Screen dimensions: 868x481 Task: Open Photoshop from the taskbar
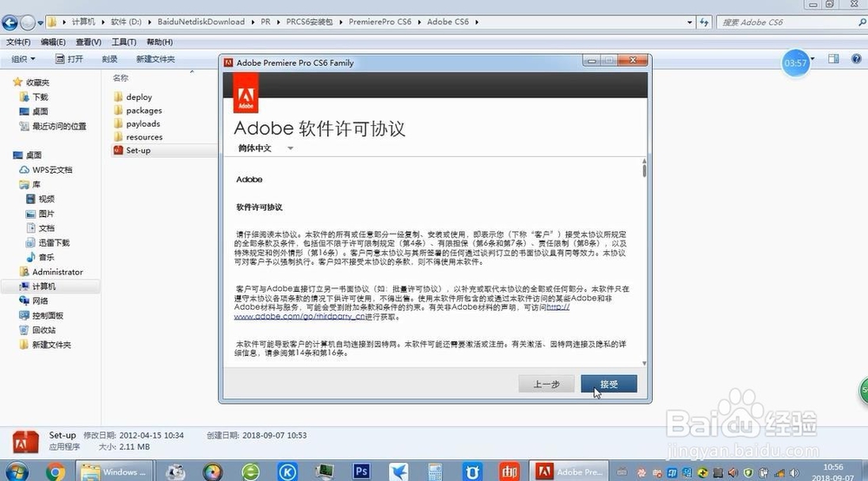361,471
